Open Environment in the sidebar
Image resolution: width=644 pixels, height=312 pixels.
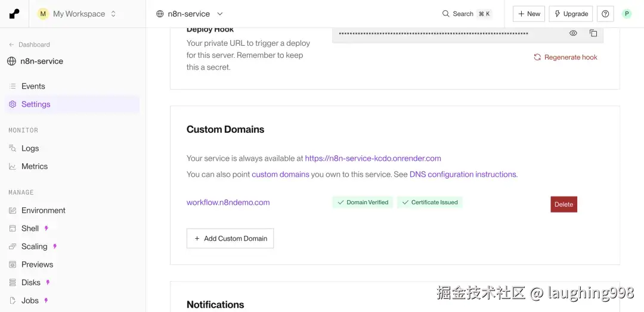72,210
